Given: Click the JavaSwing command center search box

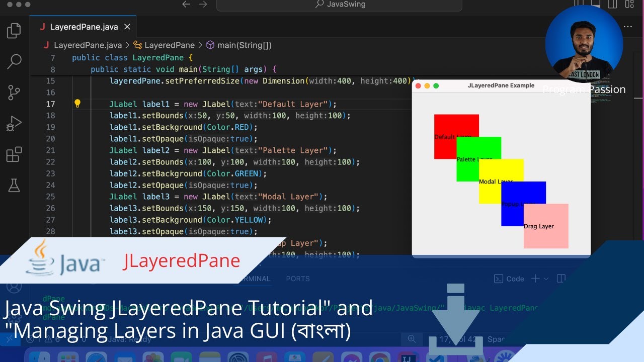Looking at the screenshot, I should [339, 5].
